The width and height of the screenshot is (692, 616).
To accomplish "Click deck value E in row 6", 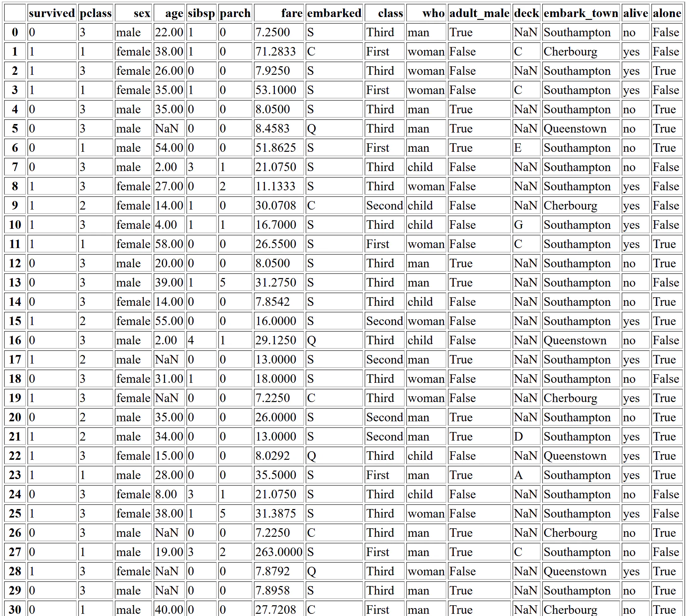I will click(x=518, y=148).
